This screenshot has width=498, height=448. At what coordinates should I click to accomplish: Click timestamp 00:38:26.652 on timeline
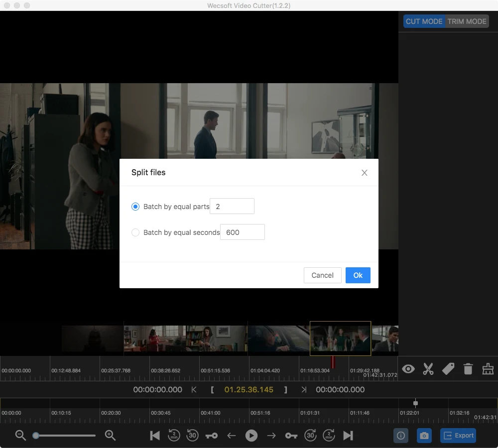(165, 370)
